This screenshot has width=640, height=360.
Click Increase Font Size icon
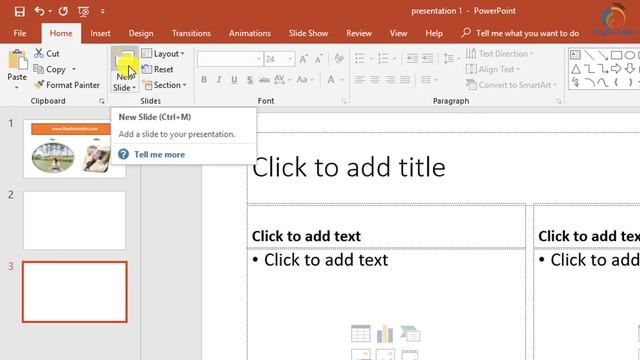tap(303, 59)
